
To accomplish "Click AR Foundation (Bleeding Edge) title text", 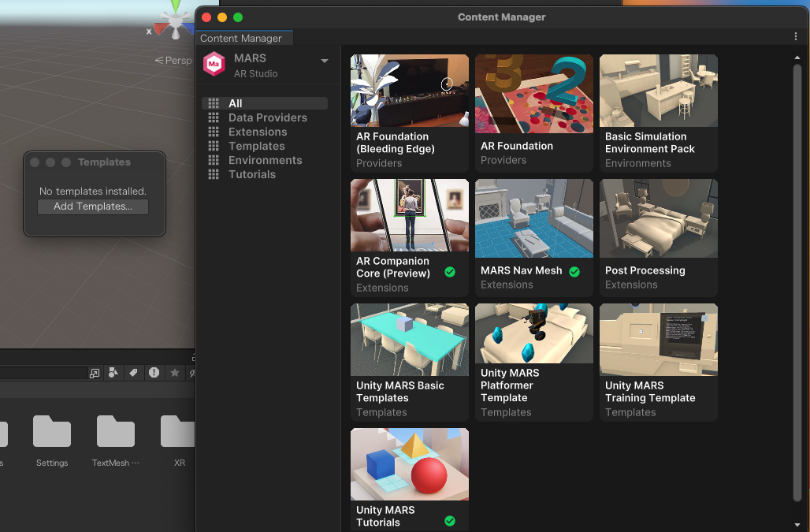I will pos(396,143).
